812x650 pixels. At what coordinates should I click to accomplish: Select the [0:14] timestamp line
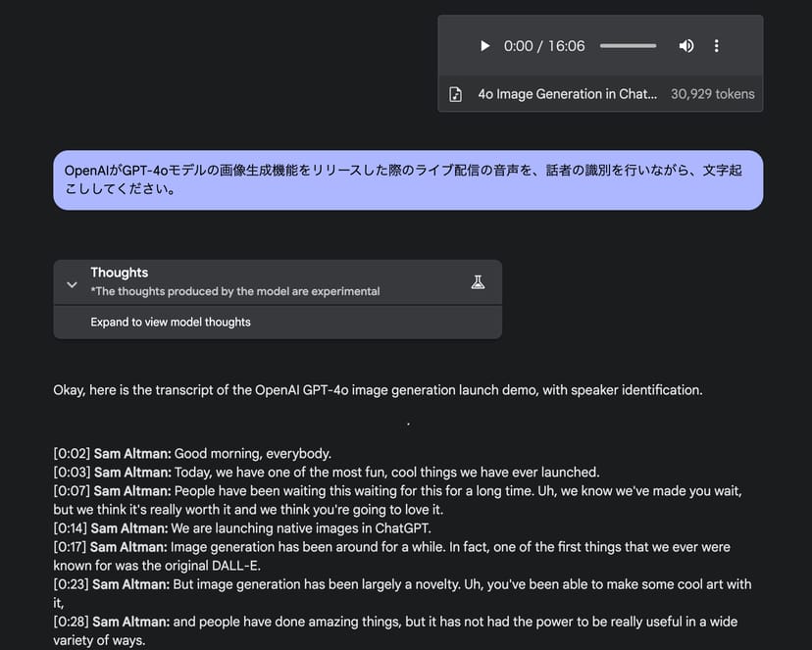72,527
